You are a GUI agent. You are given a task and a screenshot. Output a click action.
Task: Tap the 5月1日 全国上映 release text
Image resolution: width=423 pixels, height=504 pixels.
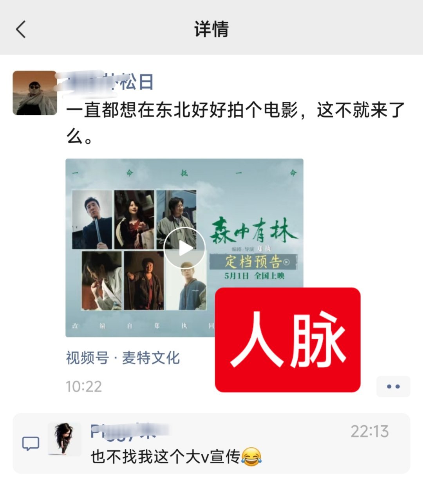coord(255,276)
